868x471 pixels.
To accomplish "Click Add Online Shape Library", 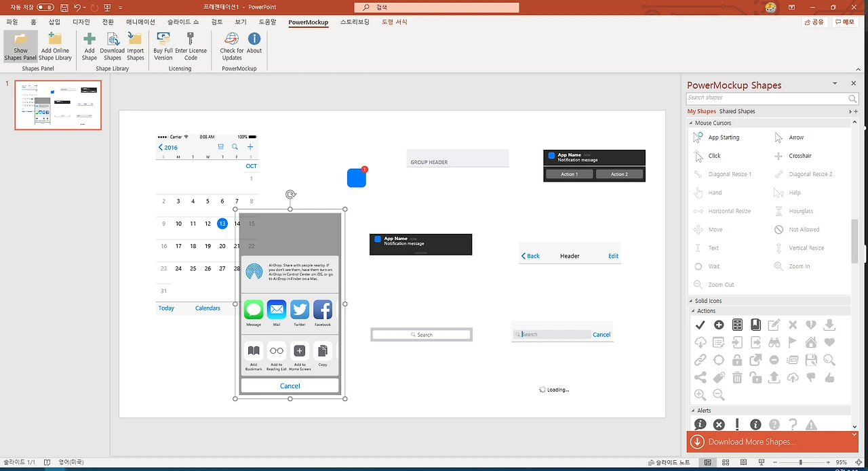I will [55, 46].
